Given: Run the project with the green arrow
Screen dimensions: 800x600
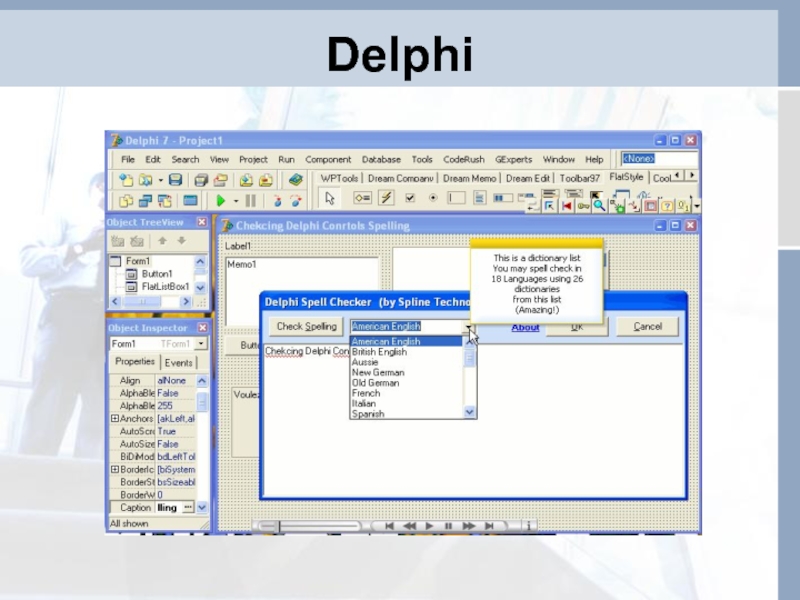Looking at the screenshot, I should (221, 201).
